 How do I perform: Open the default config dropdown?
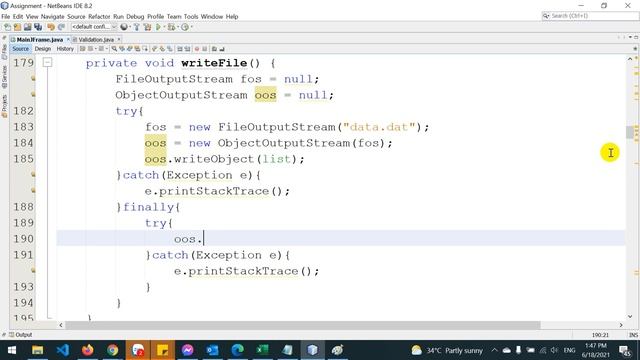pos(94,27)
